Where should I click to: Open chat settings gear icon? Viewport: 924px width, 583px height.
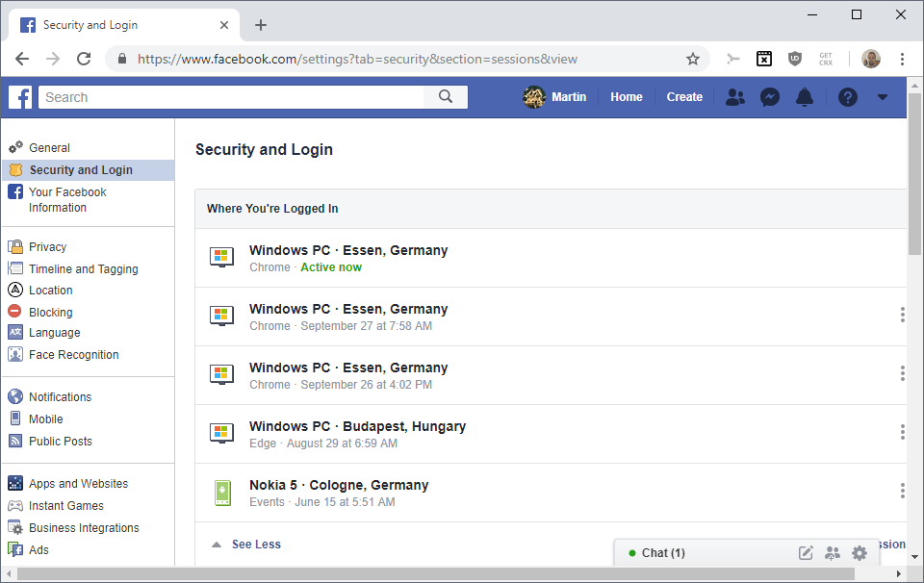pos(860,553)
